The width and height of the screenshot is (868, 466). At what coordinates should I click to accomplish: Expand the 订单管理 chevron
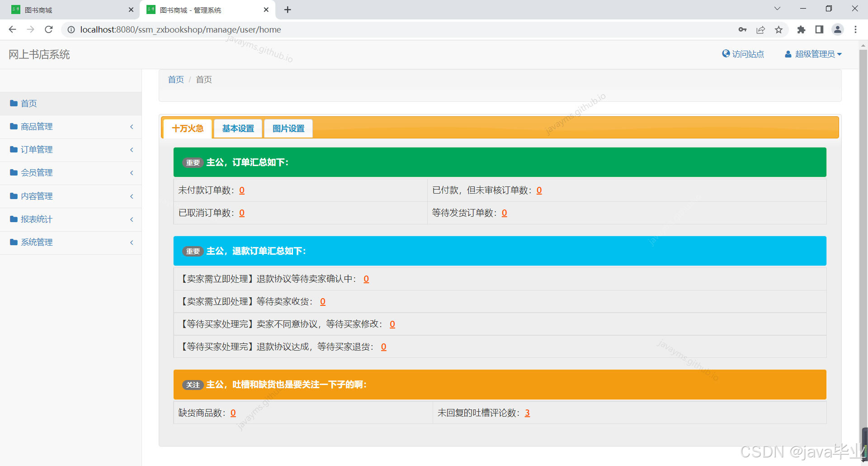[132, 150]
